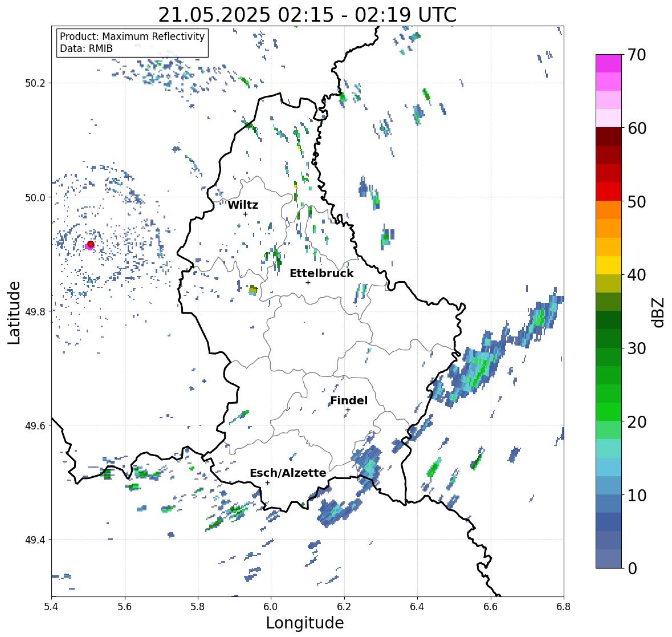This screenshot has height=637, width=672.
Task: Click the colorbar tick label 10
Action: tap(637, 495)
